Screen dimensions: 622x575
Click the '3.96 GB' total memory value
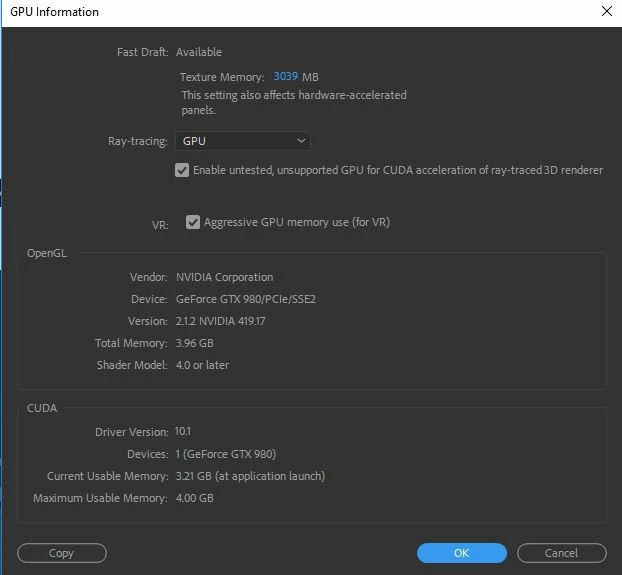(x=195, y=343)
